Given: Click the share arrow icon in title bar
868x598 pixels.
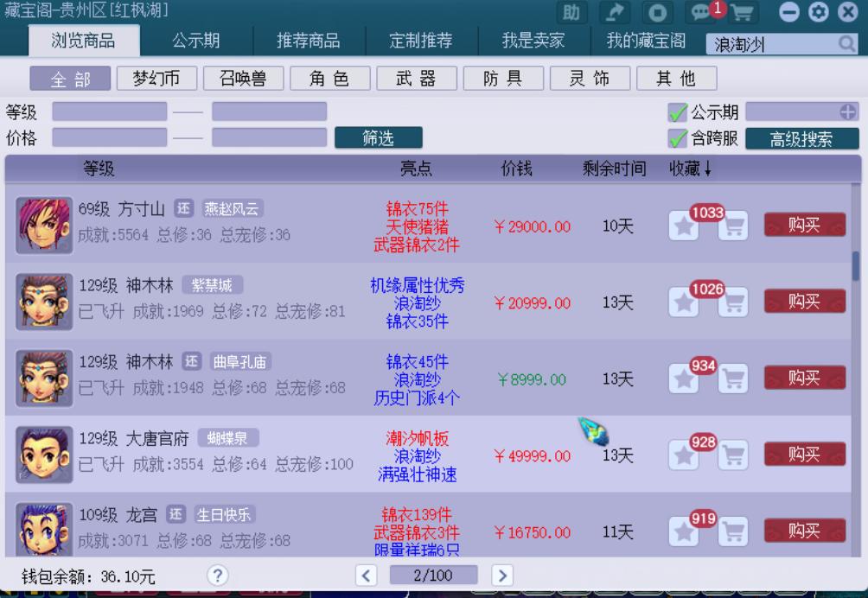Looking at the screenshot, I should [x=616, y=13].
